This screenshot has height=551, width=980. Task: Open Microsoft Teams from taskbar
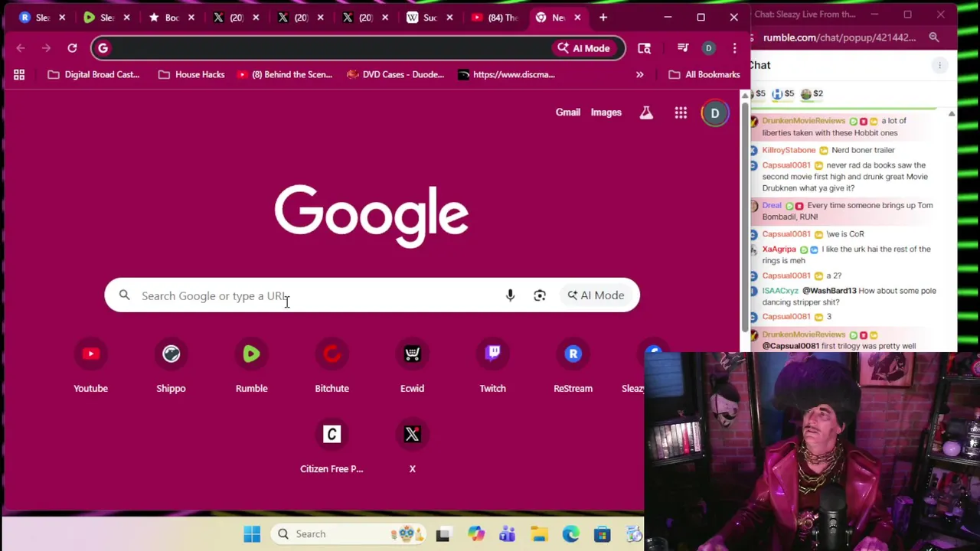507,533
